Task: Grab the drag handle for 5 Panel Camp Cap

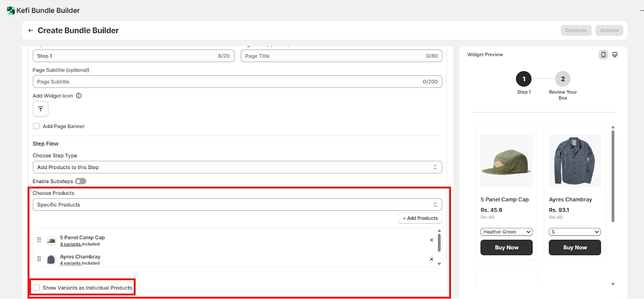Action: (39, 240)
